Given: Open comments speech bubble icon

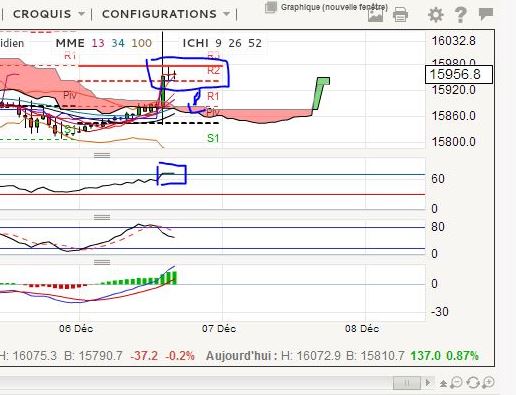Looking at the screenshot, I should (486, 14).
